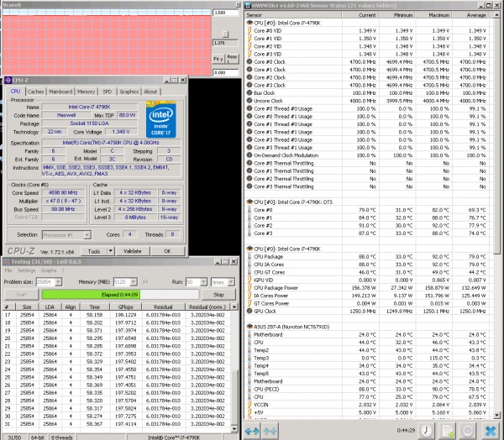504x440 pixels.
Task: Click the Uncore Clock sensor icon
Action: (x=249, y=101)
